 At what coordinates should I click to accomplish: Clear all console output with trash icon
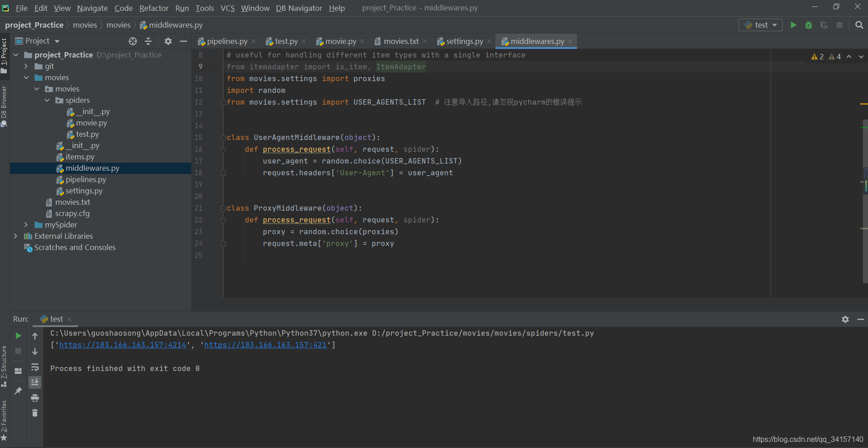tap(35, 413)
